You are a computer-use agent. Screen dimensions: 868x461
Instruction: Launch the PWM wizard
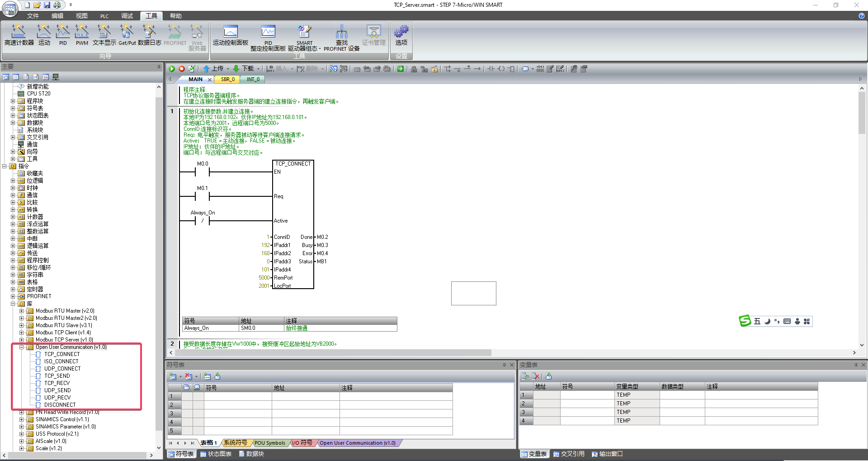pyautogui.click(x=82, y=35)
